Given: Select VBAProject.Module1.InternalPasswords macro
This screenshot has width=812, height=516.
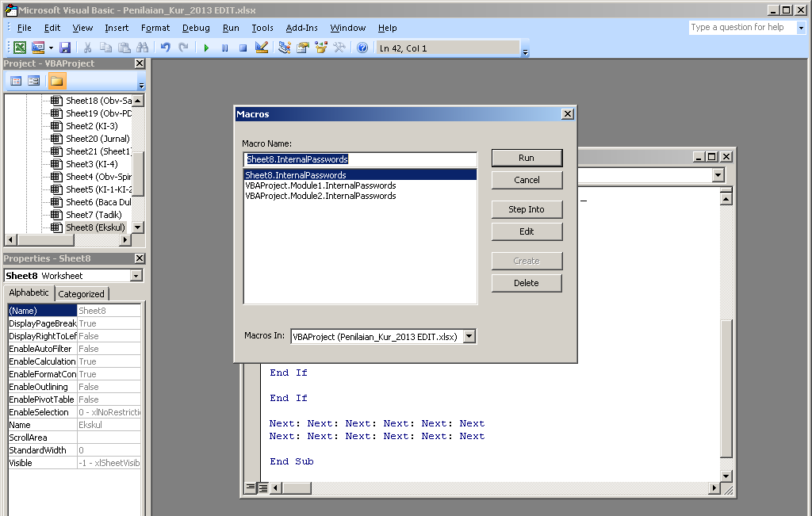Looking at the screenshot, I should point(320,185).
